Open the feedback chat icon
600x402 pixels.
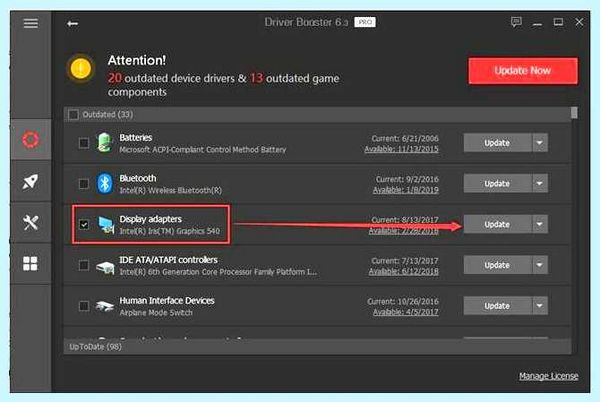(x=516, y=22)
